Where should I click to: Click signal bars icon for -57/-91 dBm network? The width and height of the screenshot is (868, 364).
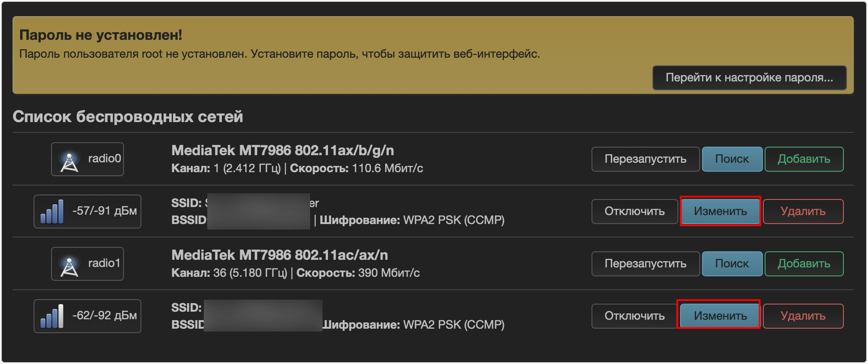click(52, 212)
